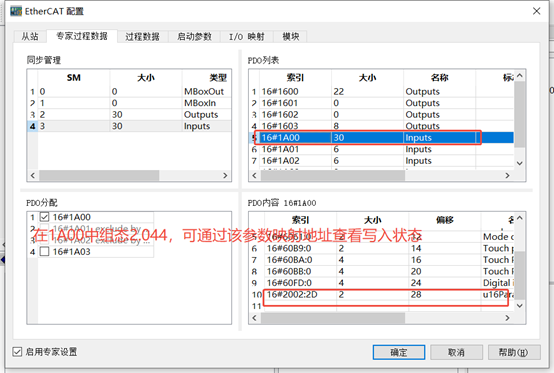Open the 过程数据 tab

[142, 36]
